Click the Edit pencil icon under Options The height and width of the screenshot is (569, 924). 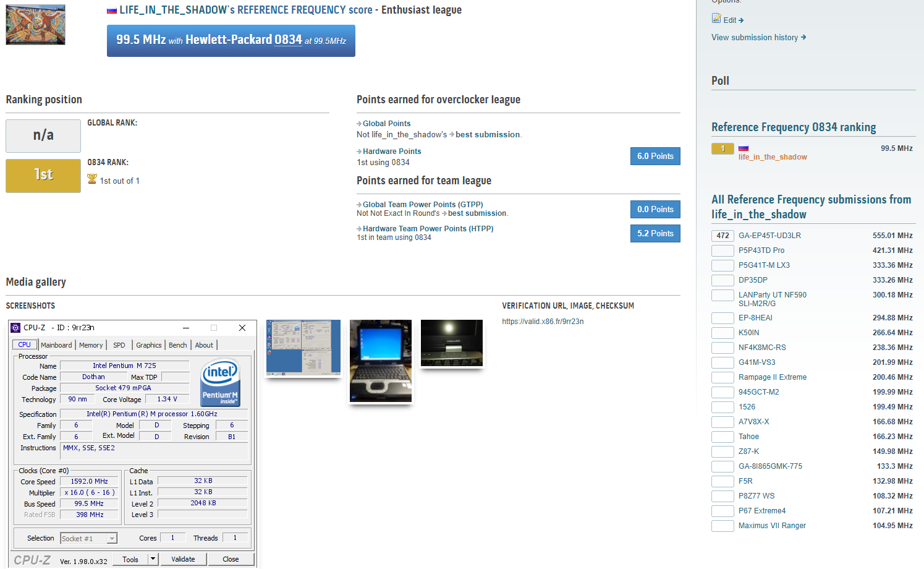716,19
